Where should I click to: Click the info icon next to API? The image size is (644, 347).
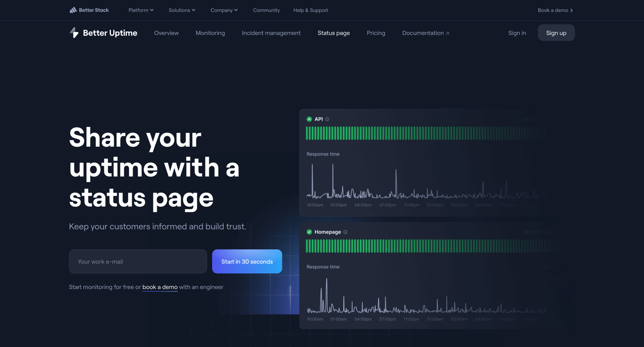[327, 119]
